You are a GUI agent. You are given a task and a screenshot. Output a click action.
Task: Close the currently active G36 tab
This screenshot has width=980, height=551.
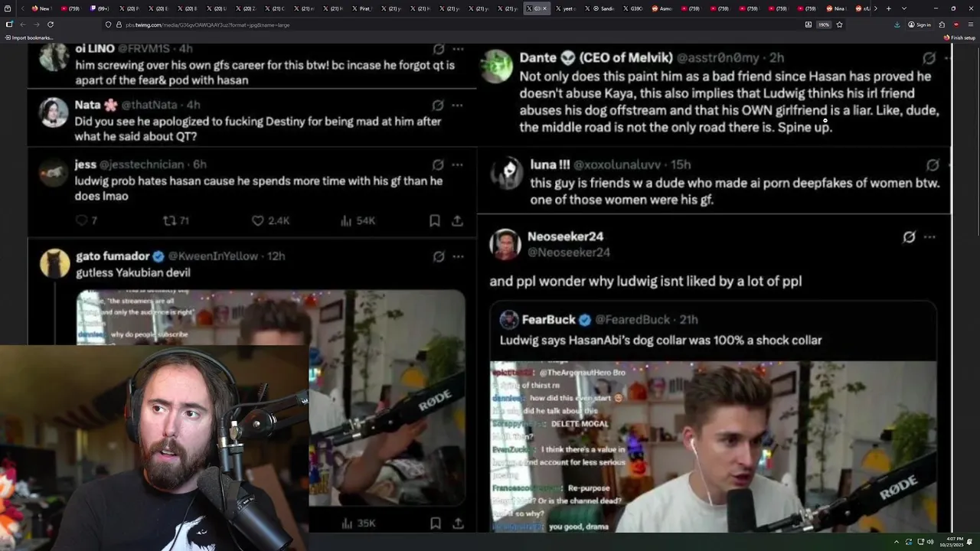click(544, 8)
